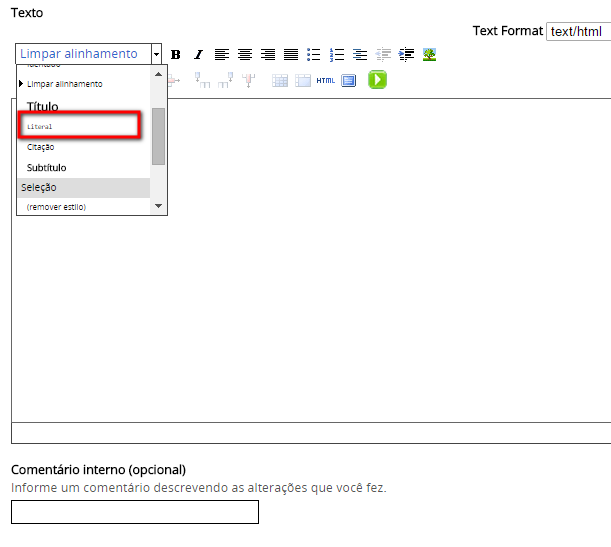Toggle italic formatting
611x547 pixels.
click(199, 55)
